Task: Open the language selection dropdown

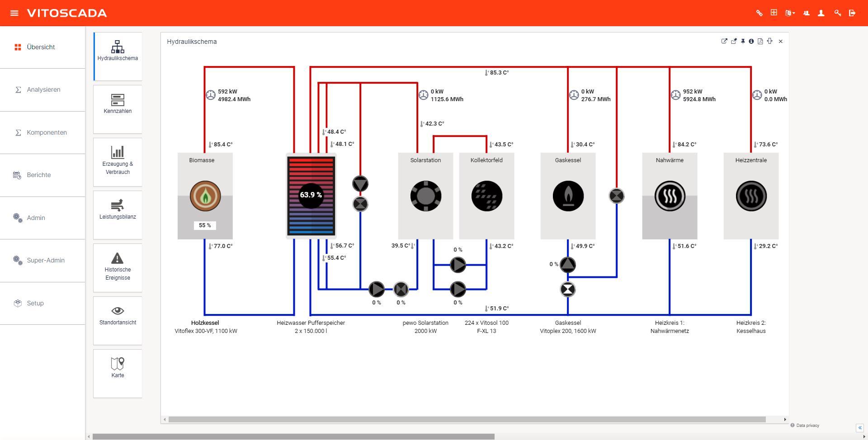Action: pyautogui.click(x=789, y=13)
